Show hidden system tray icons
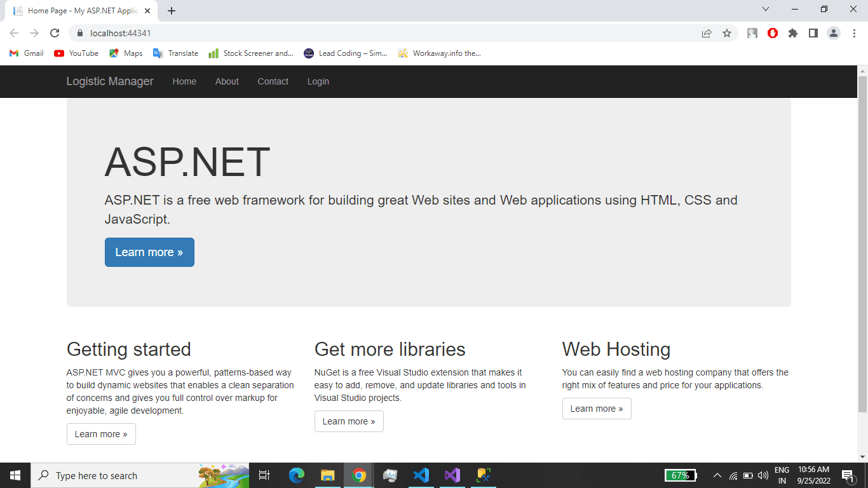The width and height of the screenshot is (868, 488). pyautogui.click(x=717, y=475)
